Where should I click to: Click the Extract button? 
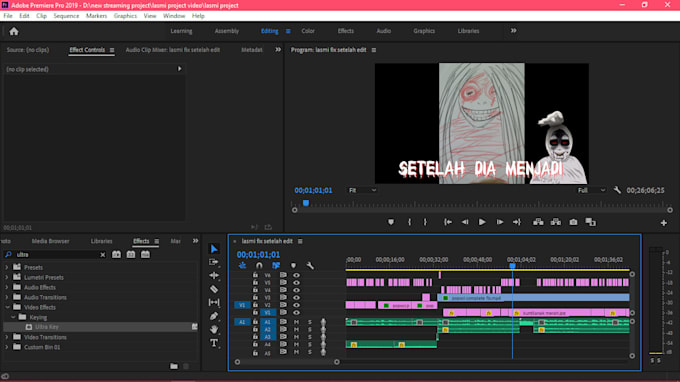(x=556, y=222)
